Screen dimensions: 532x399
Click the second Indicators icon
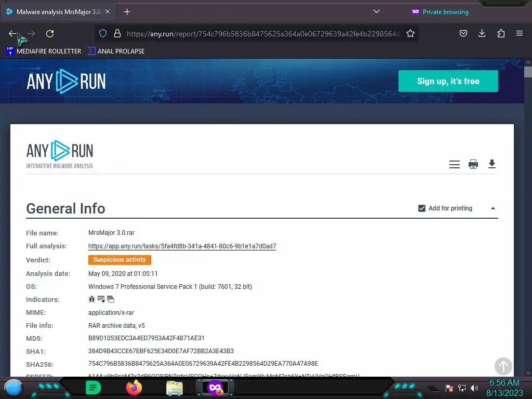(101, 299)
